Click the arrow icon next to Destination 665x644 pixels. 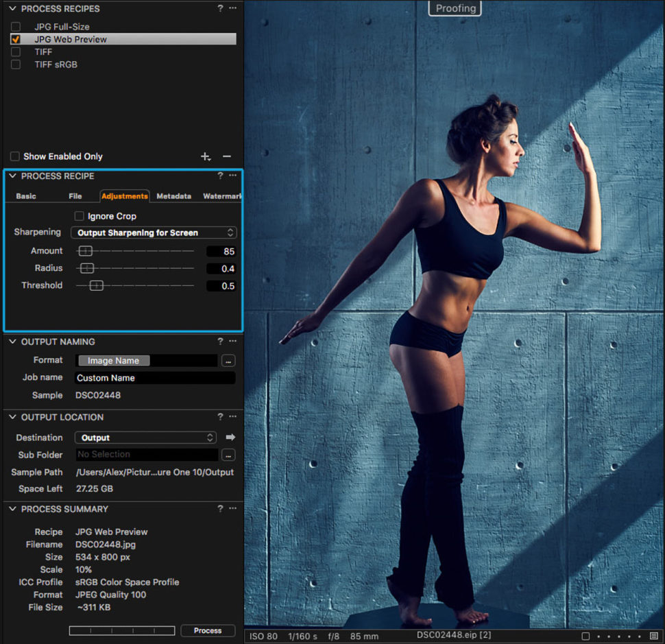coord(231,437)
